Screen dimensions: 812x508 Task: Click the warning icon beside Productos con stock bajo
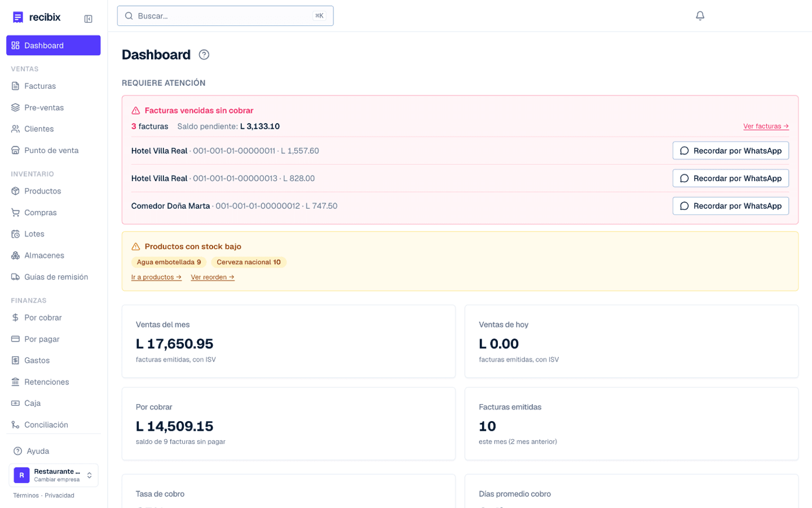click(x=135, y=247)
